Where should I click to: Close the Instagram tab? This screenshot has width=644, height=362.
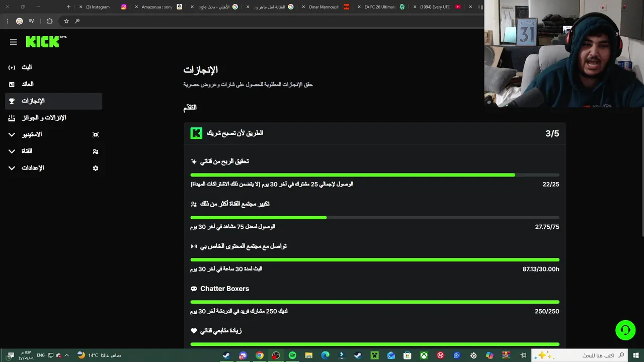click(x=80, y=7)
